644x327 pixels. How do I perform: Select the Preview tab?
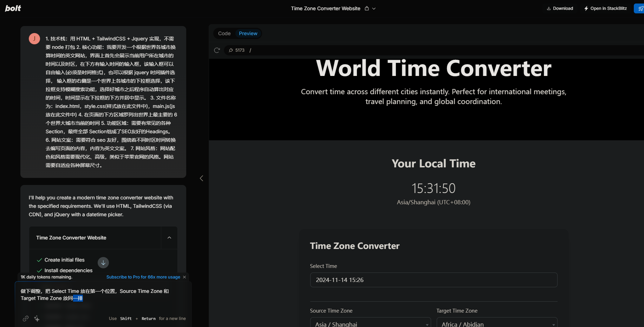248,33
